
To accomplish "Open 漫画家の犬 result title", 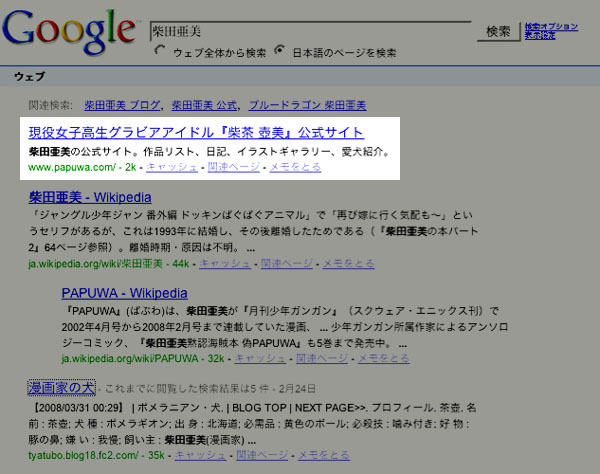I will point(61,388).
